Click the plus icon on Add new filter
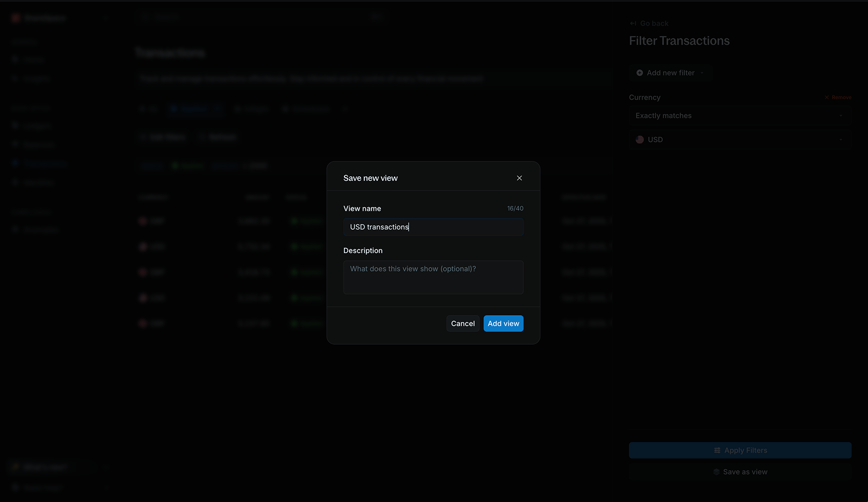 point(640,73)
